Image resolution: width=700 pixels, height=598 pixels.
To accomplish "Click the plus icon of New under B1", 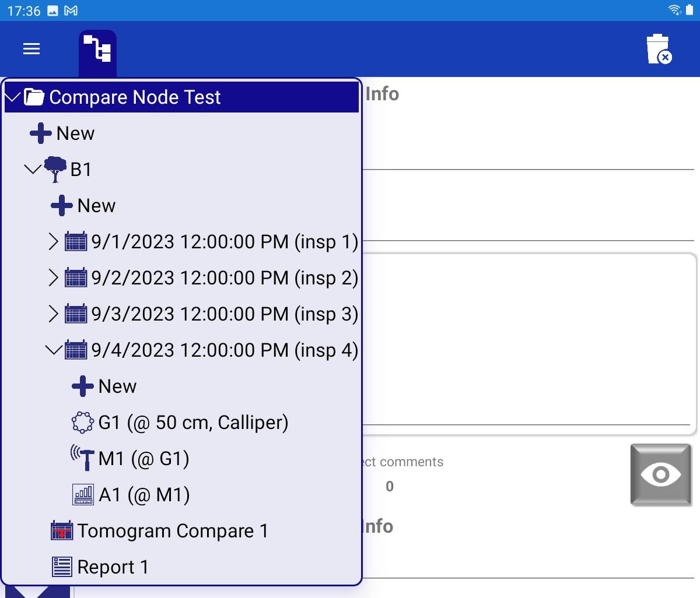I will coord(62,206).
